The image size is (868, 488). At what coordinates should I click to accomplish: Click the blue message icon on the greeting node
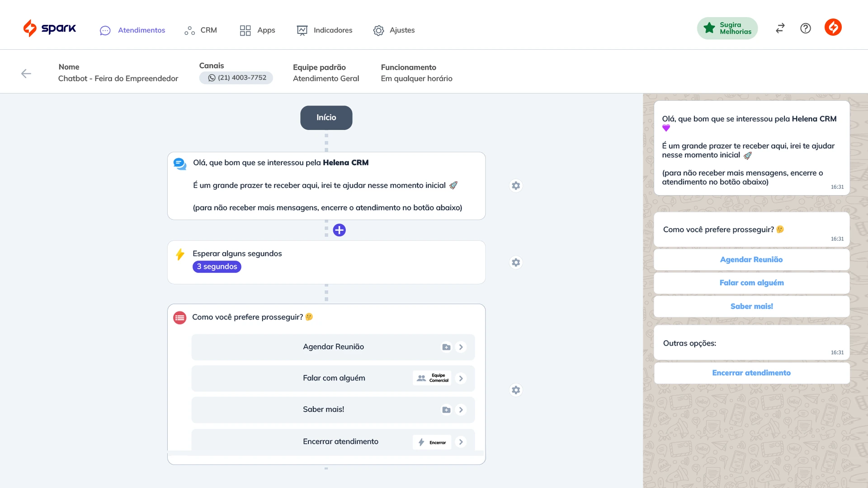179,164
